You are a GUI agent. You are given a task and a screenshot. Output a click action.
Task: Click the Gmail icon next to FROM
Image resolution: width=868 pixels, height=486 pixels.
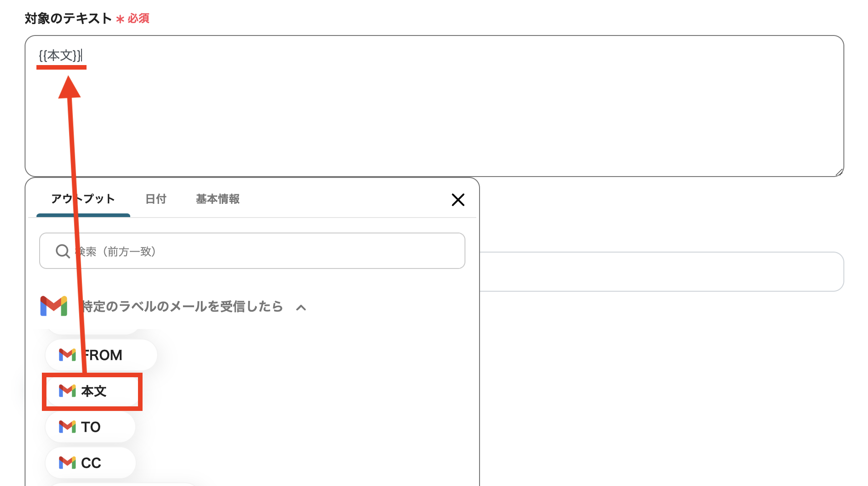(x=67, y=355)
